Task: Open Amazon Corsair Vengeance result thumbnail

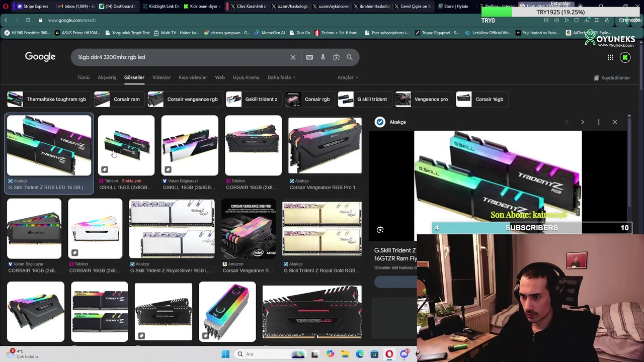Action: tap(249, 229)
